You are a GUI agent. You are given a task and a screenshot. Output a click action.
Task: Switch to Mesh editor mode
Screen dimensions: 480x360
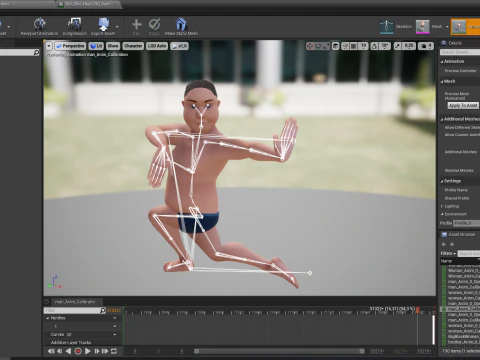coord(429,27)
